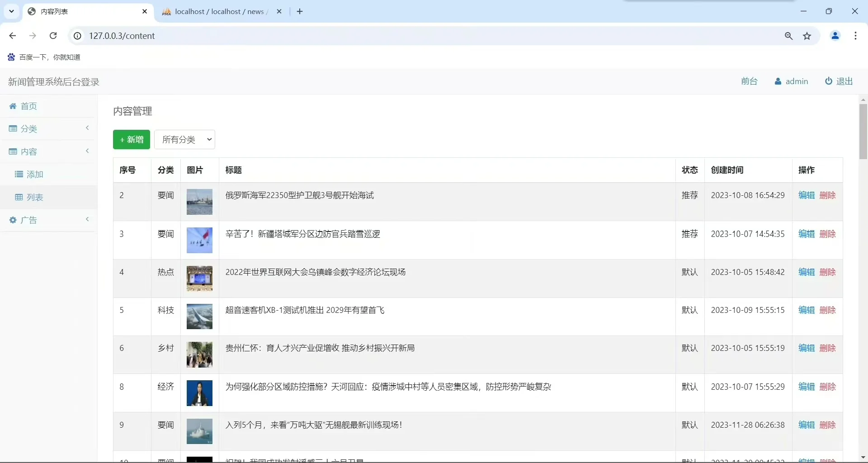Edit the 俄罗斯海军22350型 news entry

click(807, 195)
